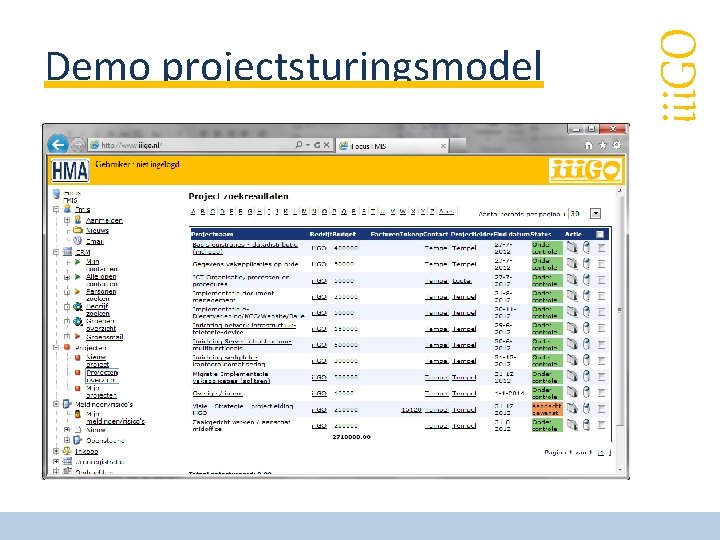Collapse the Projecten tree node

tap(56, 348)
